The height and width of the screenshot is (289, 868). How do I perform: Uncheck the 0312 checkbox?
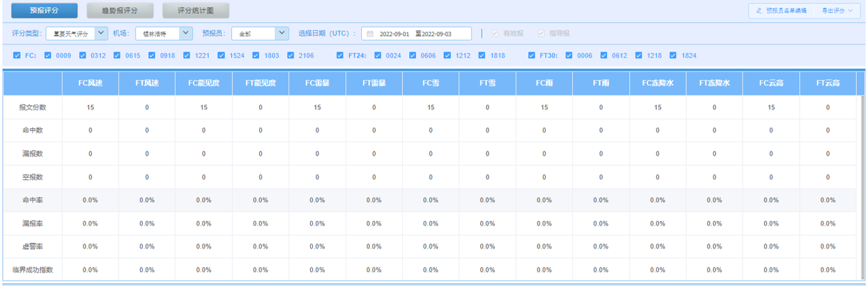pos(83,56)
